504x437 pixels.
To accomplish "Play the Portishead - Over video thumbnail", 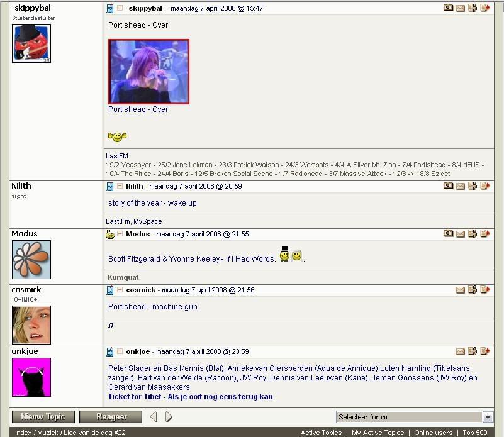I will click(149, 72).
